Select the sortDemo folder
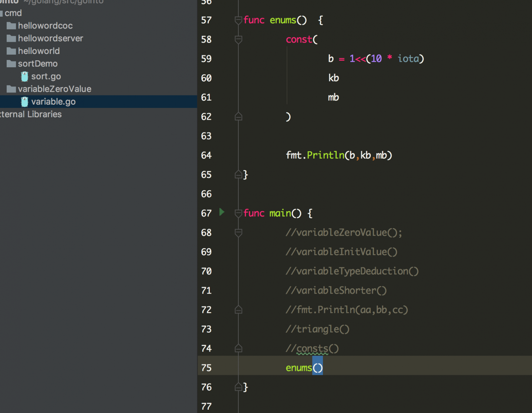This screenshot has width=532, height=413. click(x=38, y=64)
